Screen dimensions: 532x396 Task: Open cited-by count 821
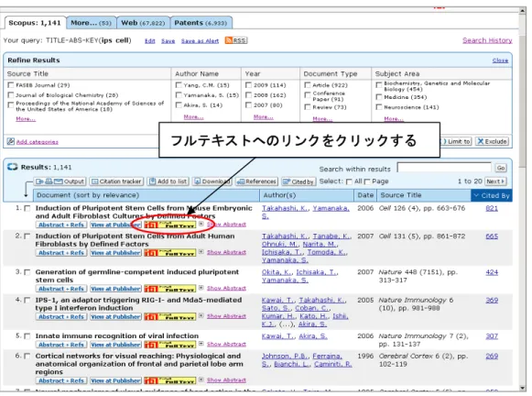pyautogui.click(x=492, y=208)
